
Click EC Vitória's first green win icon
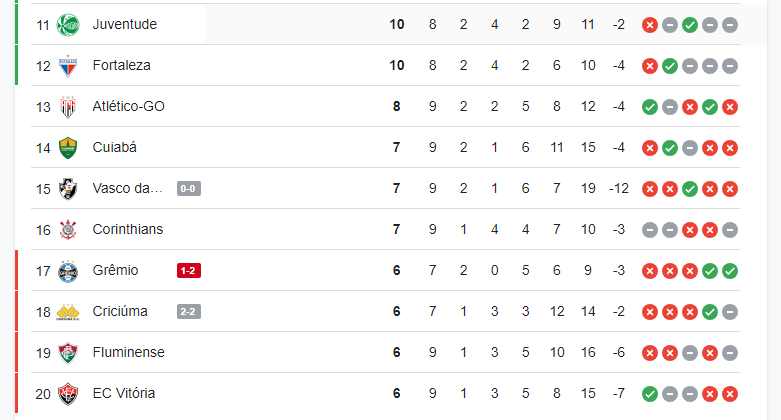pyautogui.click(x=650, y=394)
